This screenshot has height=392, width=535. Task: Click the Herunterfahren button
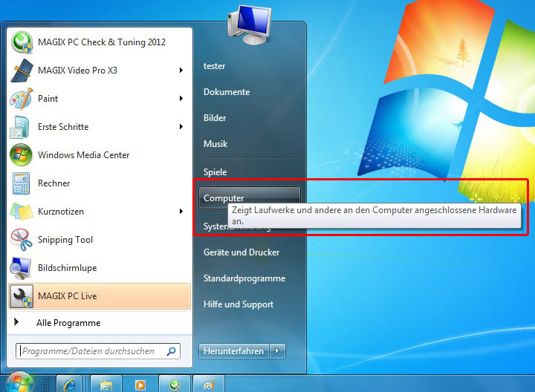point(234,350)
